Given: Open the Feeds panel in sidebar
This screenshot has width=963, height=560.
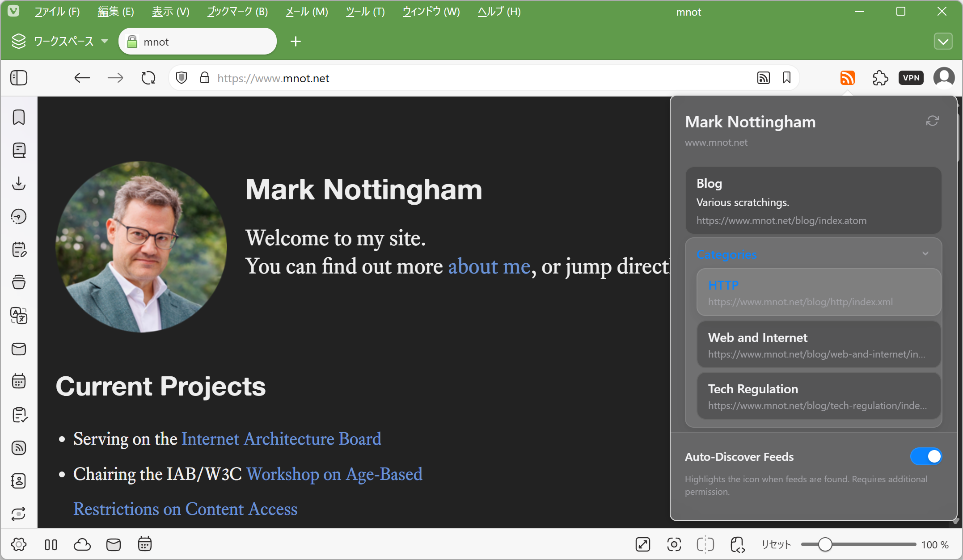Looking at the screenshot, I should 19,448.
